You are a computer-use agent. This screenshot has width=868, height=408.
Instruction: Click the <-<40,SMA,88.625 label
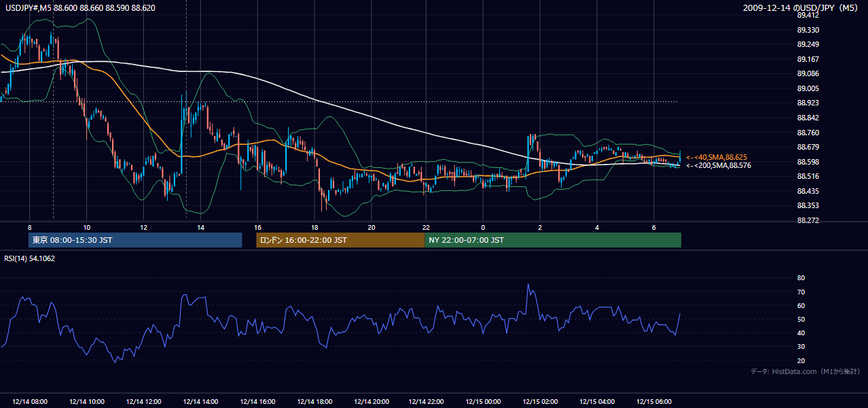click(716, 157)
